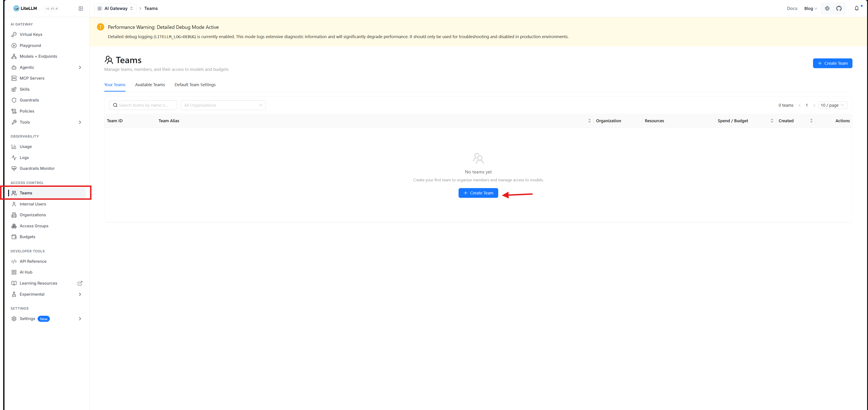
Task: Click the Organization column header
Action: [609, 121]
